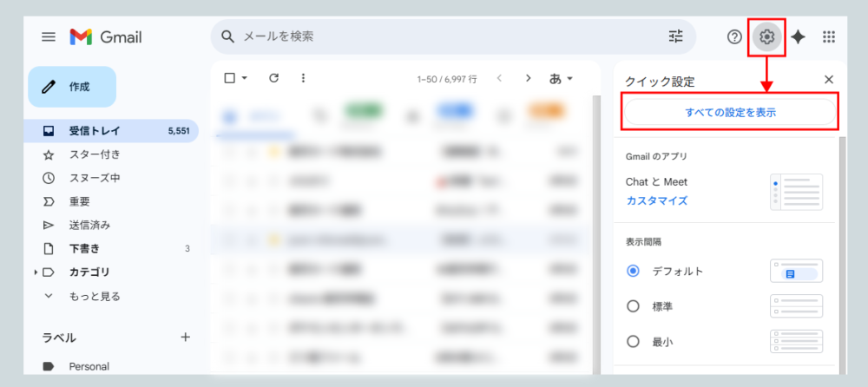Select the 最小 density radio button
Screen dimensions: 868x387
[x=633, y=342]
